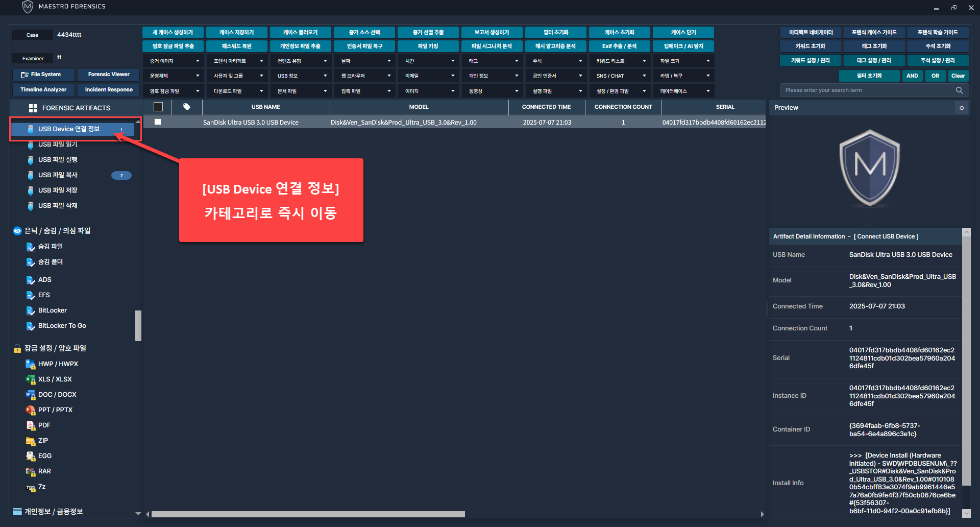Open the Forensic Viewer tab
Image resolution: width=980 pixels, height=527 pixels.
(x=109, y=75)
